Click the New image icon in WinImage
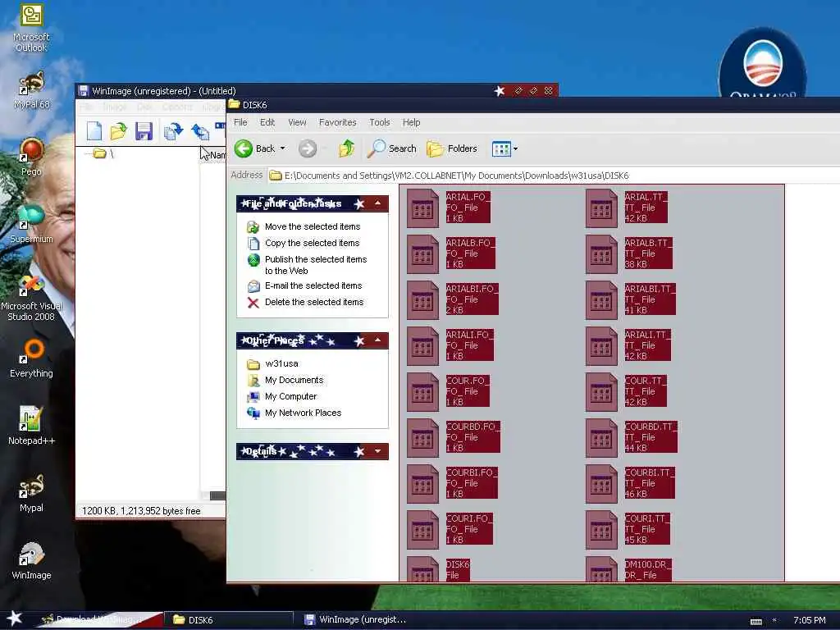Image resolution: width=840 pixels, height=630 pixels. [x=94, y=130]
